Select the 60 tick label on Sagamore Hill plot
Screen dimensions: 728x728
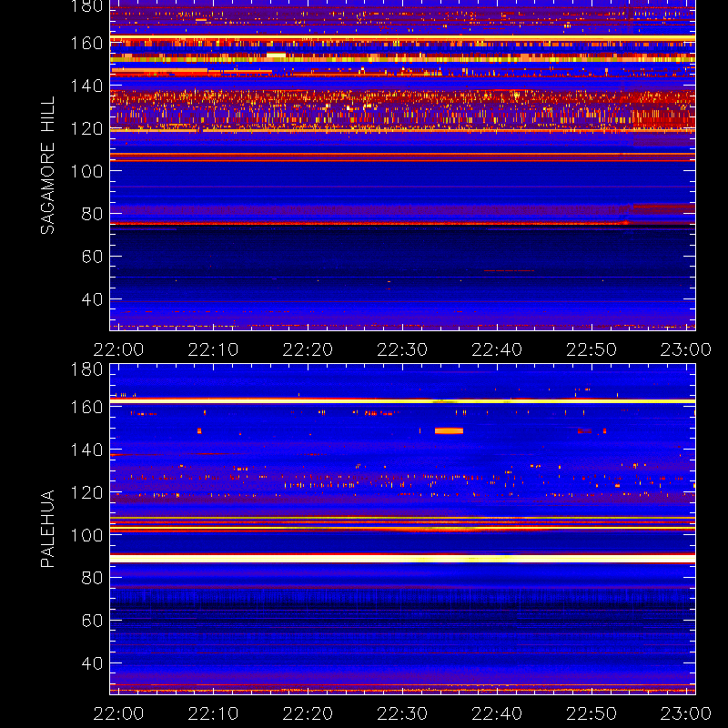(x=92, y=257)
